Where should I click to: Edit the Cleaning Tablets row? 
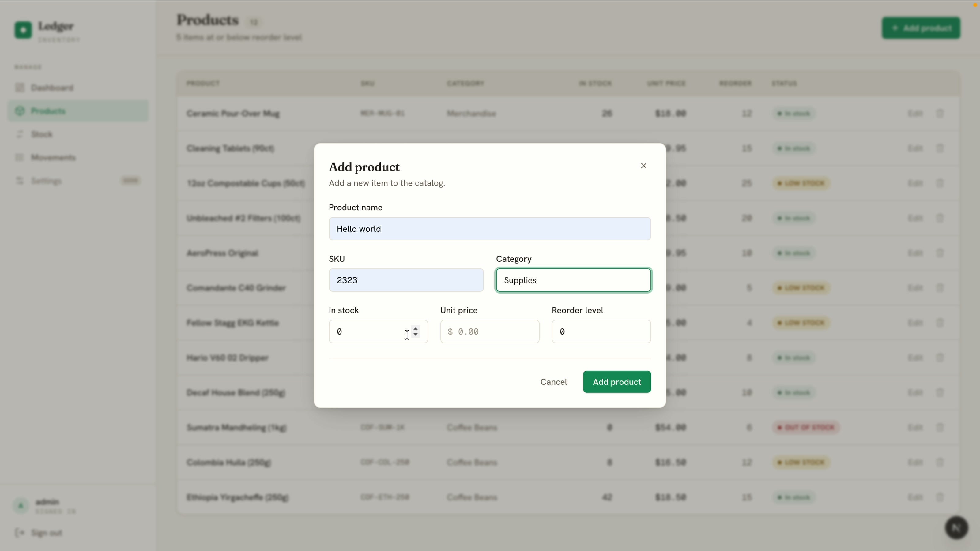pyautogui.click(x=915, y=148)
